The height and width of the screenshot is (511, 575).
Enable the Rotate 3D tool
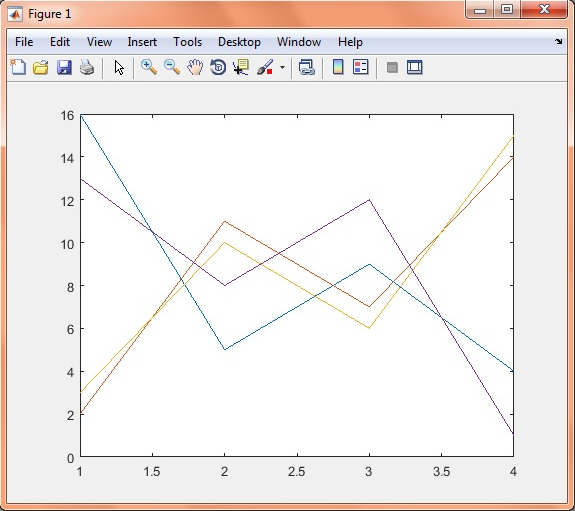point(218,67)
